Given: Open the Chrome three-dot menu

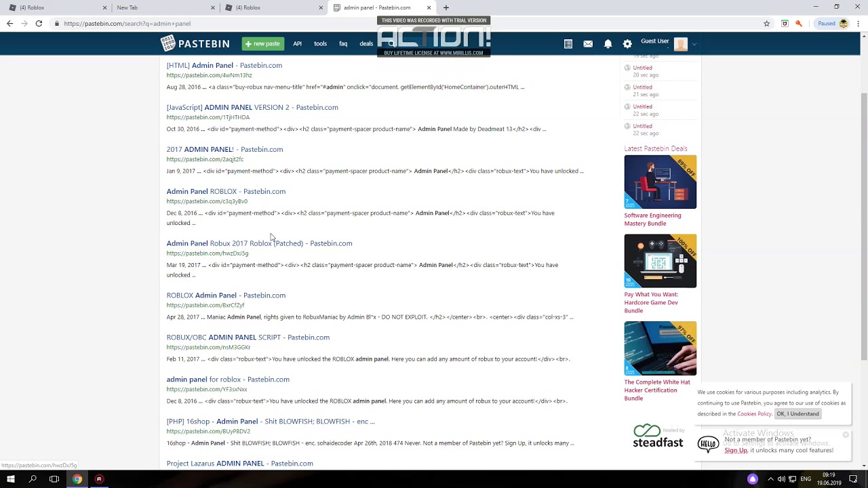Looking at the screenshot, I should [858, 24].
